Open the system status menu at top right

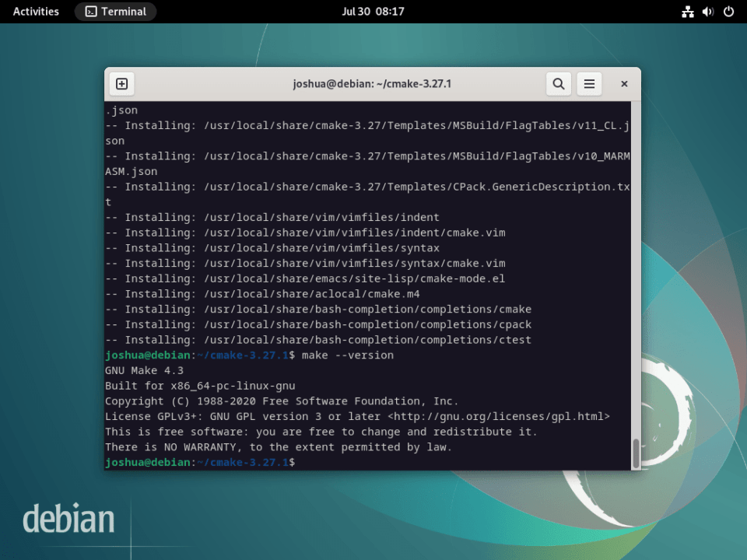point(708,11)
